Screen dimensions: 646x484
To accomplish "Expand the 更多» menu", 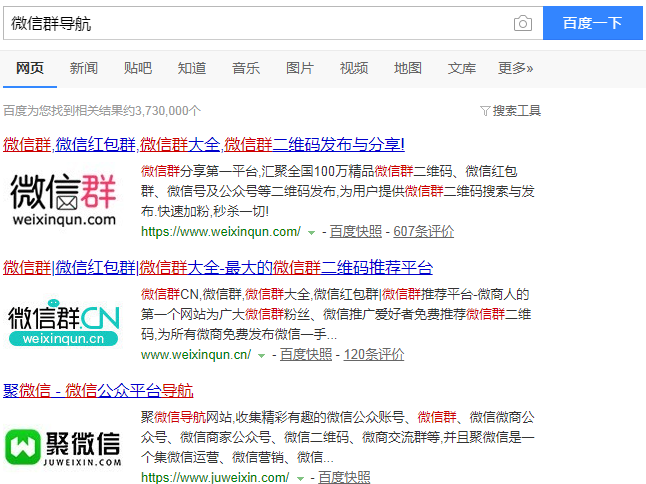I will 515,68.
